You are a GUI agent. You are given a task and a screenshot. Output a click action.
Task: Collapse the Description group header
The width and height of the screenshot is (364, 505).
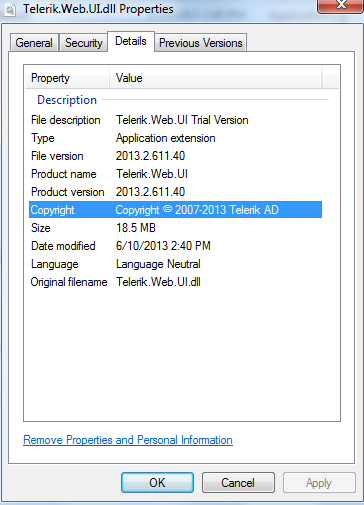coord(67,100)
